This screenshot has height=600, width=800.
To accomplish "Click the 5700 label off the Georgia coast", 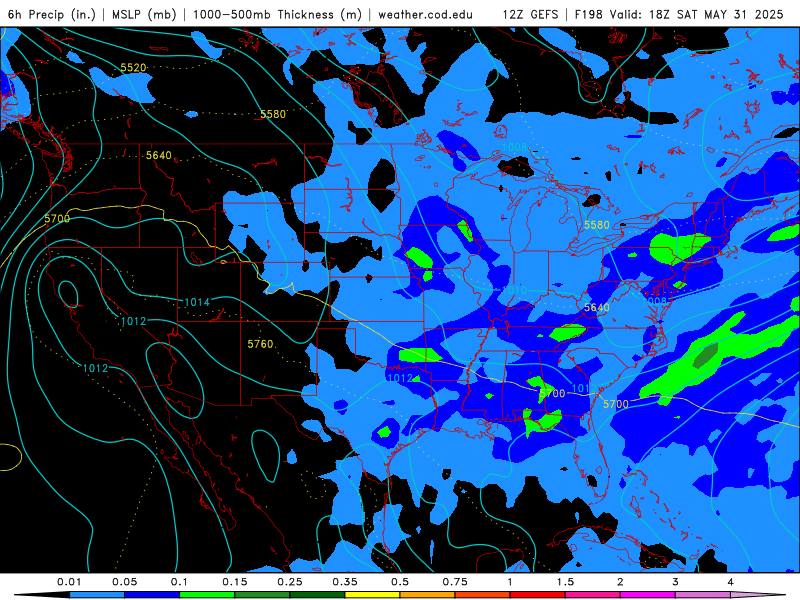I will tap(616, 404).
